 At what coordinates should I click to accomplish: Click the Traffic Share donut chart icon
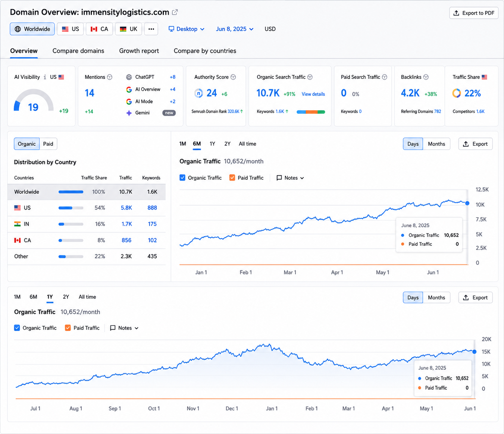tap(457, 93)
